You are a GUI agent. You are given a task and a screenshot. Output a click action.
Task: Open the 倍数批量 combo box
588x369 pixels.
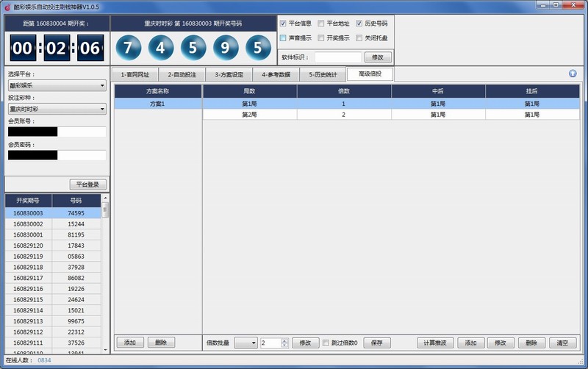245,343
